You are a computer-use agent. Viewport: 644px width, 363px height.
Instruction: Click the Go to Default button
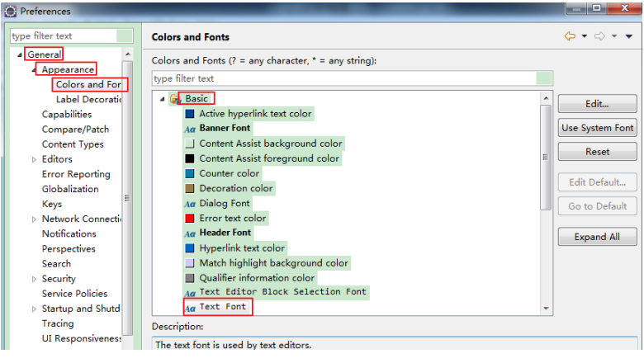[x=597, y=206]
